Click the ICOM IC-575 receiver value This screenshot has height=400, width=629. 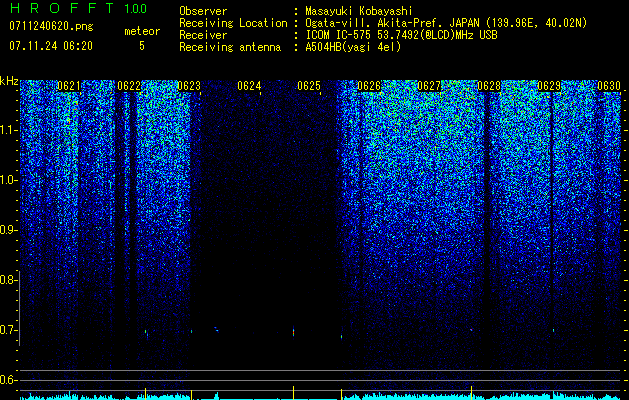(401, 35)
